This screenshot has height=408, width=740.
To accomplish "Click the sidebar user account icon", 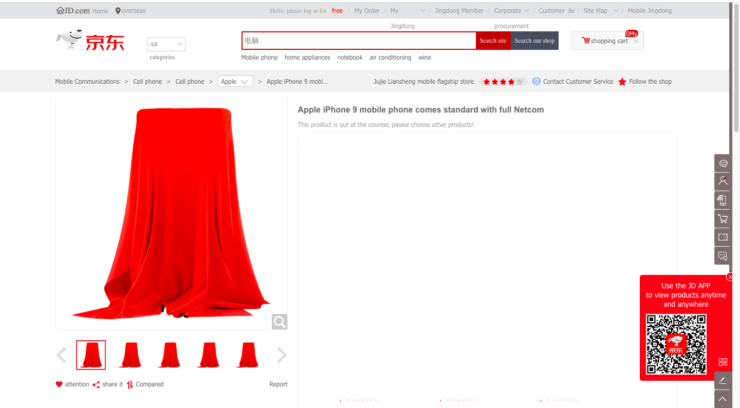I will (723, 181).
